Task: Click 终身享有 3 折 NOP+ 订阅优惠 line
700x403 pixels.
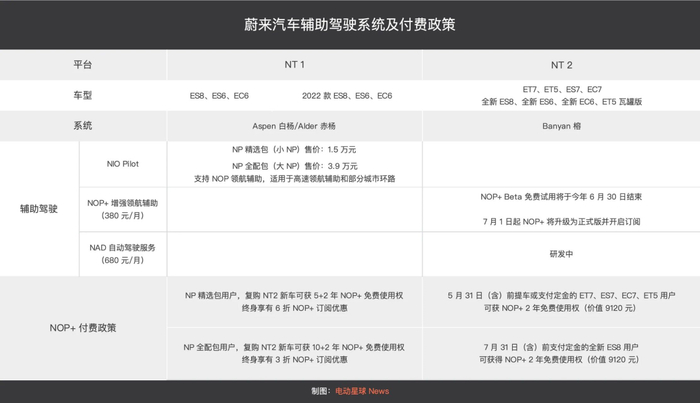Action: (295, 360)
